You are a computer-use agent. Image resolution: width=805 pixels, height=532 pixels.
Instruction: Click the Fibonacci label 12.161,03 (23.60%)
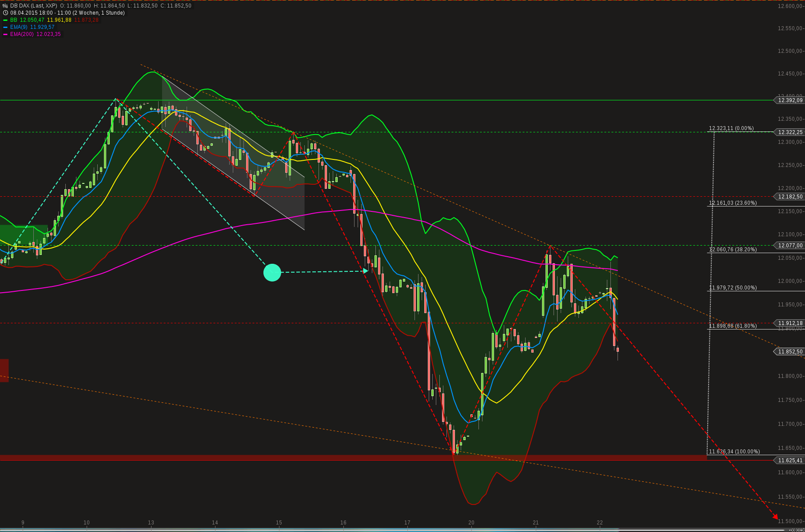tap(733, 203)
